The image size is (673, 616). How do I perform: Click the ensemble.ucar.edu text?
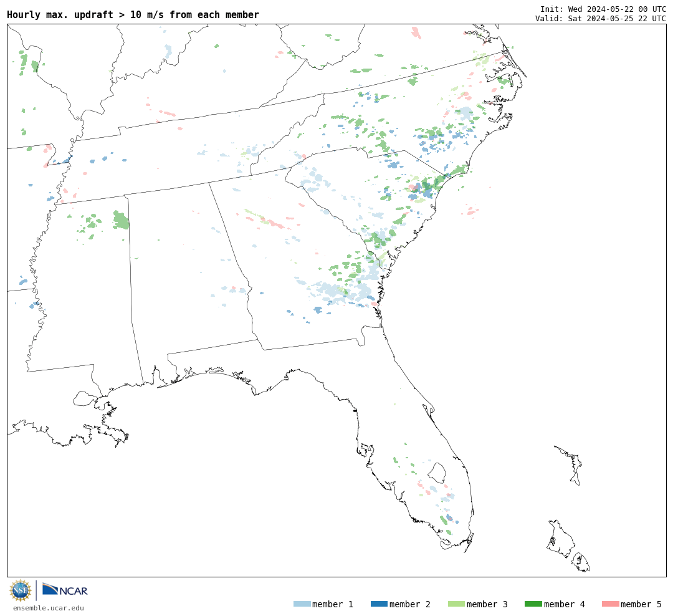pyautogui.click(x=49, y=608)
